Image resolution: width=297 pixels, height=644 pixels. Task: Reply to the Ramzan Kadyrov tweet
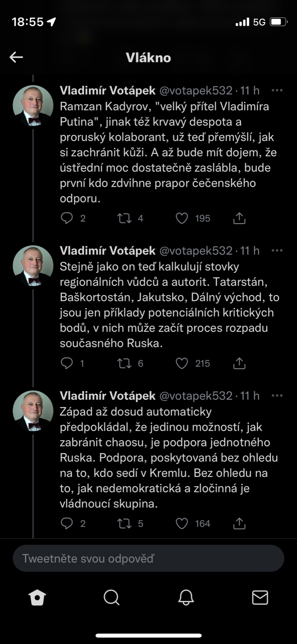66,218
